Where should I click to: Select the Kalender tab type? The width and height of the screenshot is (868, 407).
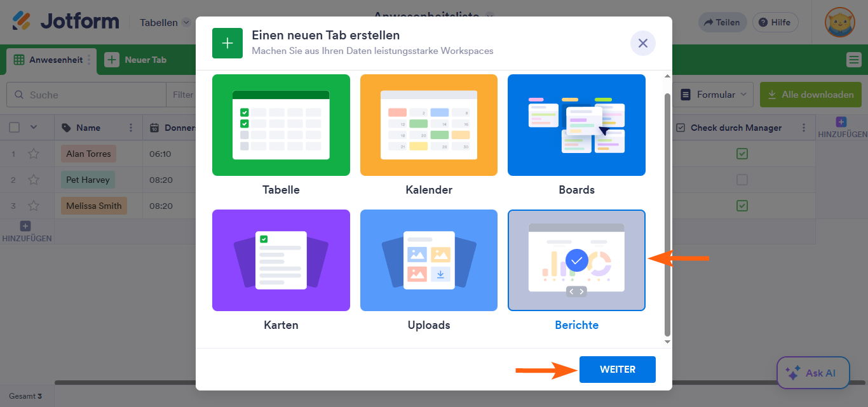point(428,125)
